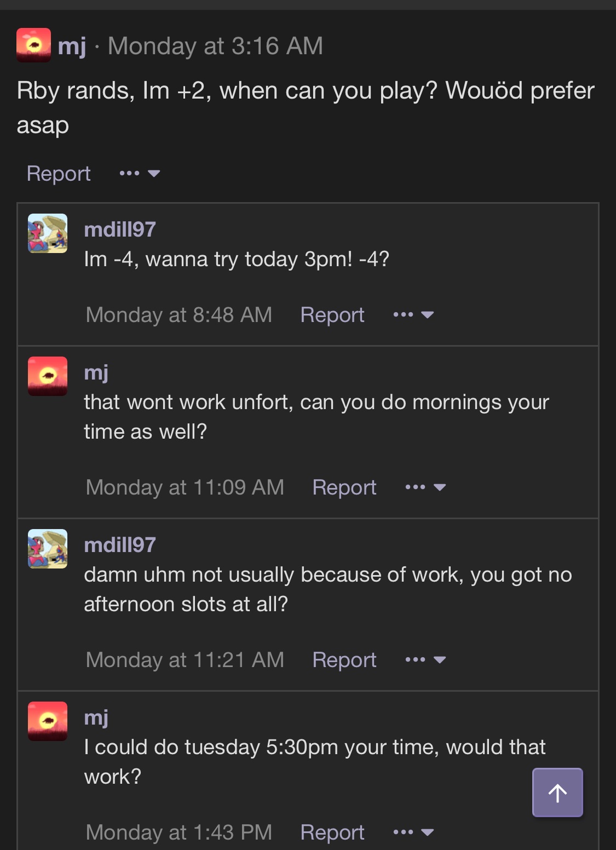Image resolution: width=616 pixels, height=850 pixels.
Task: Click mj's avatar on the top post
Action: click(x=33, y=45)
